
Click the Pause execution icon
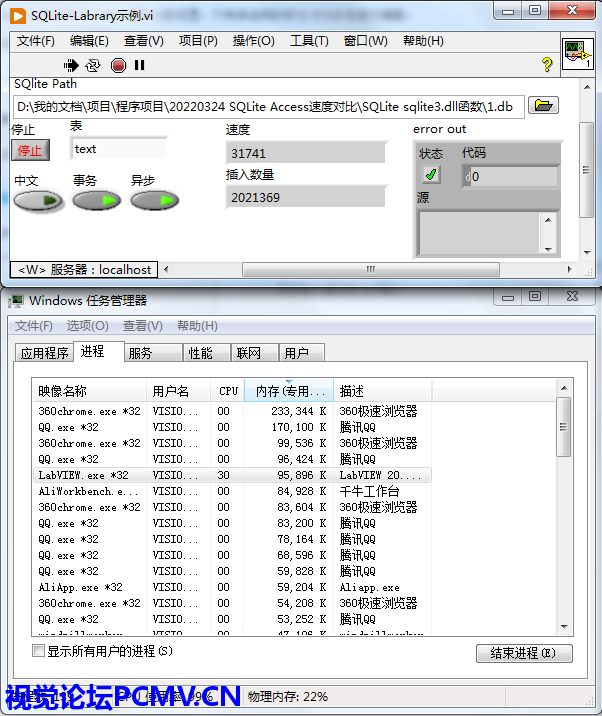pos(140,65)
